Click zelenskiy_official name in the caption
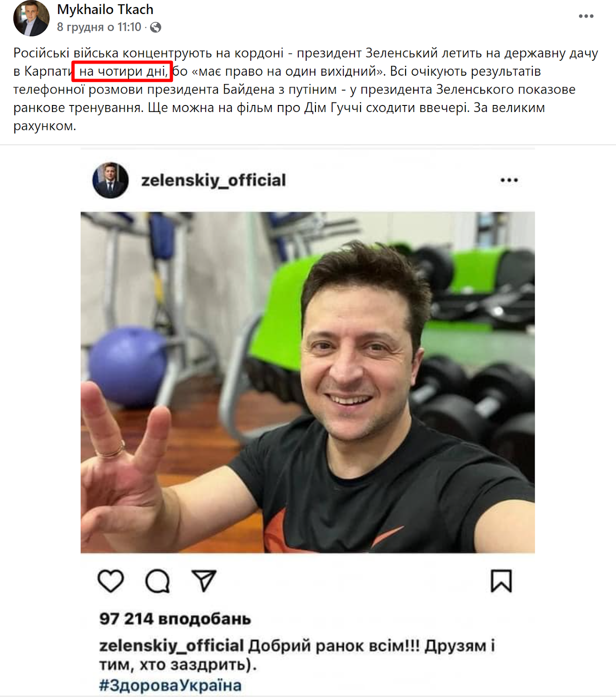 tap(171, 645)
